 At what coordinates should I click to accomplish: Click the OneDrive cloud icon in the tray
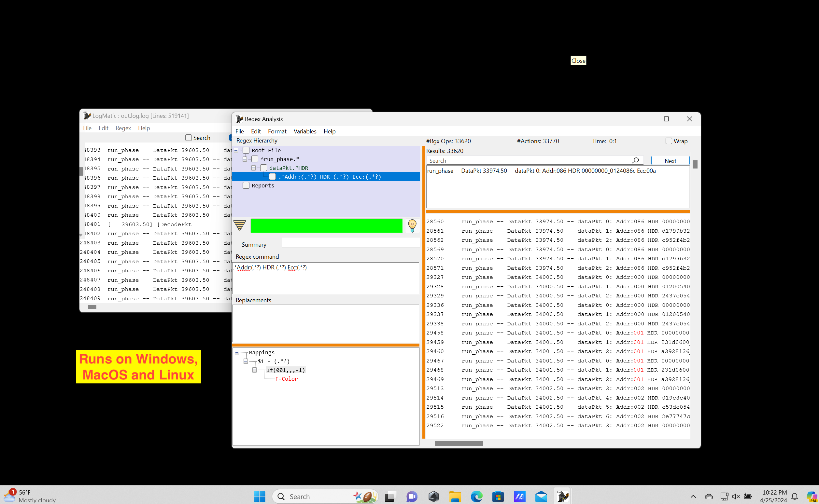point(709,496)
